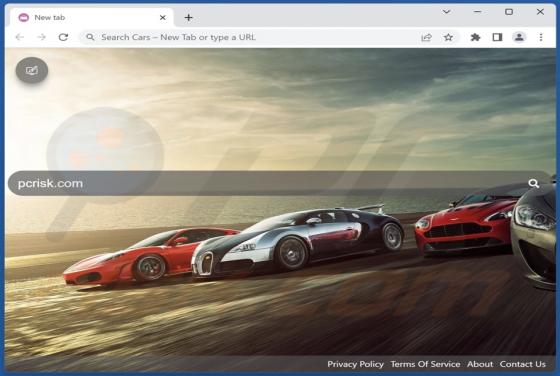The width and height of the screenshot is (560, 376).
Task: Toggle the browser side panel
Action: click(497, 37)
